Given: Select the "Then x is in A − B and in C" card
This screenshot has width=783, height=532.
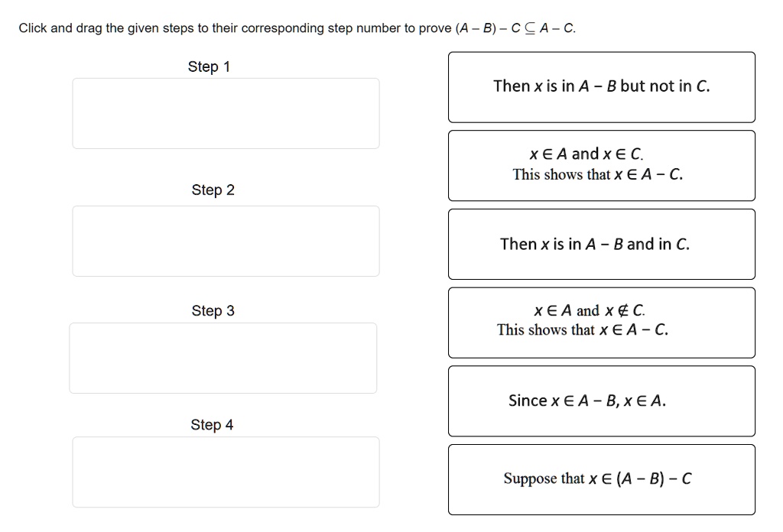Looking at the screenshot, I should tap(602, 244).
